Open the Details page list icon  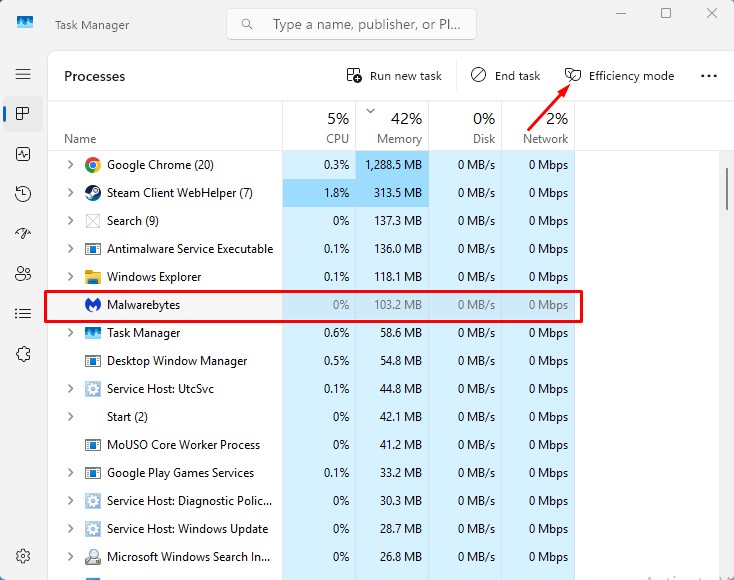point(23,314)
